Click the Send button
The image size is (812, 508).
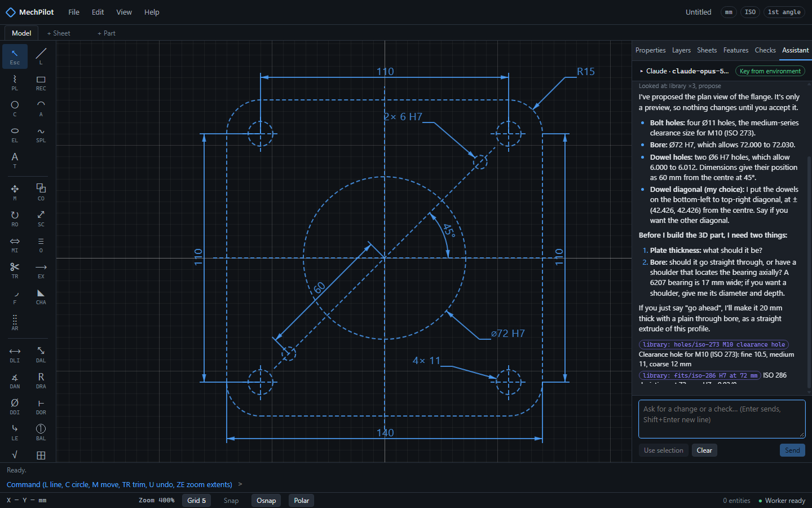(x=792, y=450)
